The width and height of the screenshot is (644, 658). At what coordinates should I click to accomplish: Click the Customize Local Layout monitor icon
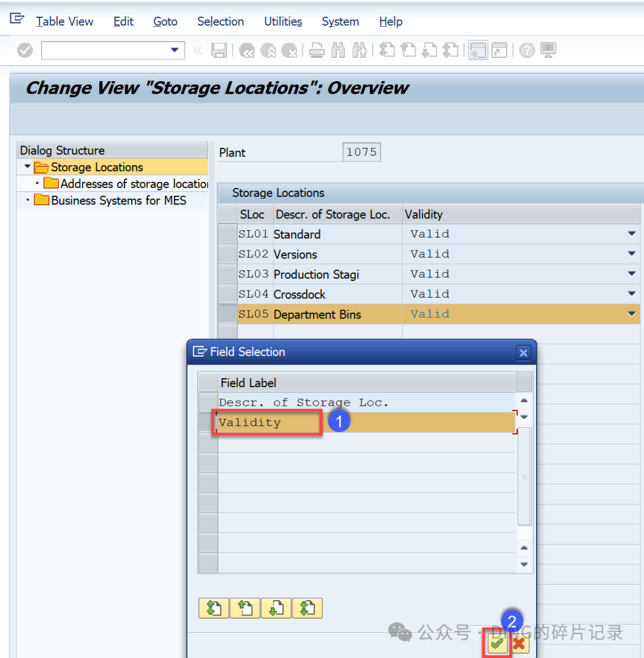(548, 50)
